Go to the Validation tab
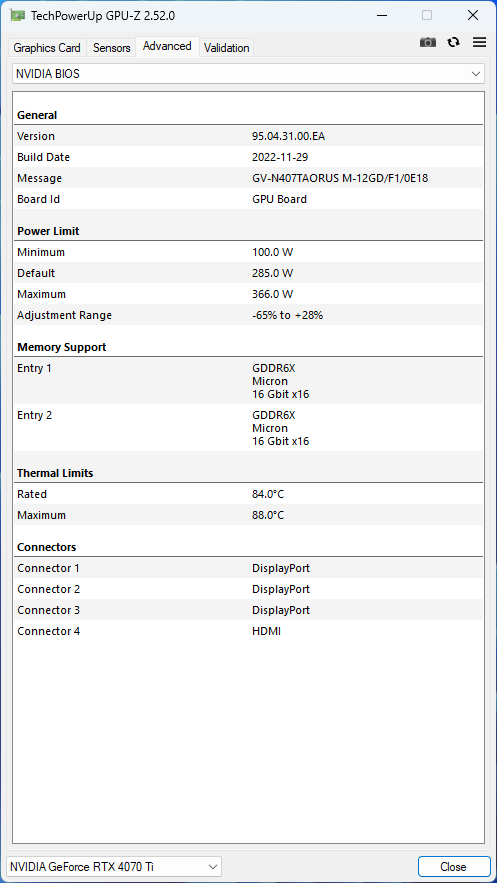Image resolution: width=497 pixels, height=883 pixels. point(227,48)
